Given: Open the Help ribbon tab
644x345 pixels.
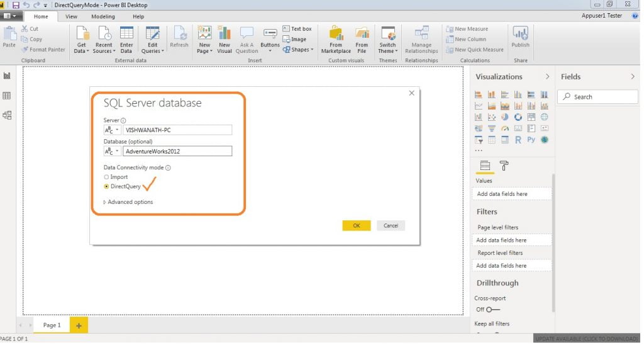Looking at the screenshot, I should tap(138, 16).
